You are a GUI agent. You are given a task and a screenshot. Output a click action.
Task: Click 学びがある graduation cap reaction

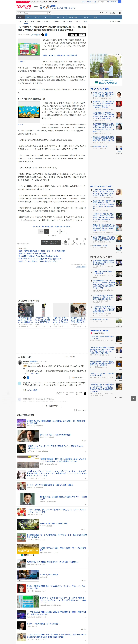(66, 242)
